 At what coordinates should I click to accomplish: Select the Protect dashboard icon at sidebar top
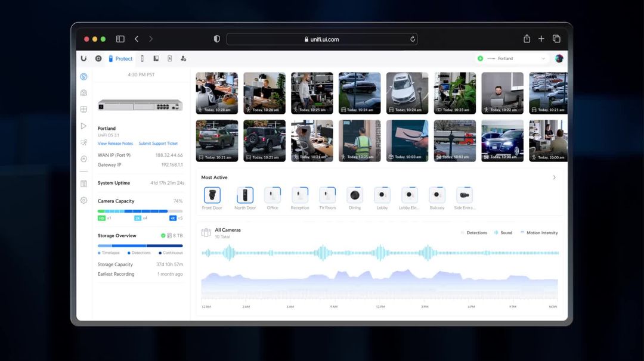(83, 76)
